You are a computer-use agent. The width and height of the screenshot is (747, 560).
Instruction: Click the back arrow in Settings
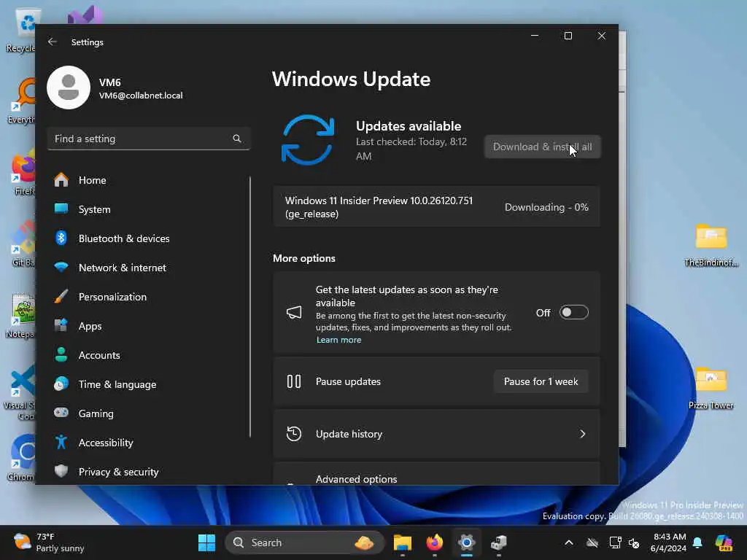point(53,42)
